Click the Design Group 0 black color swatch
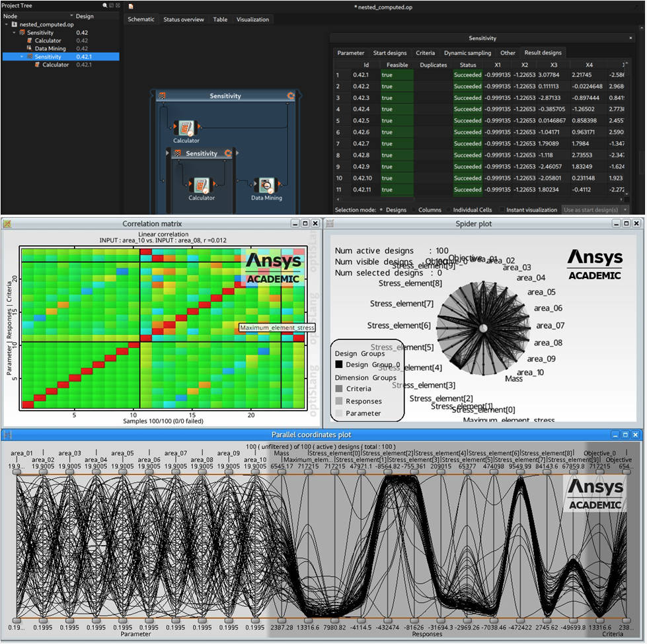Screen dimensions: 647x644 [x=338, y=365]
